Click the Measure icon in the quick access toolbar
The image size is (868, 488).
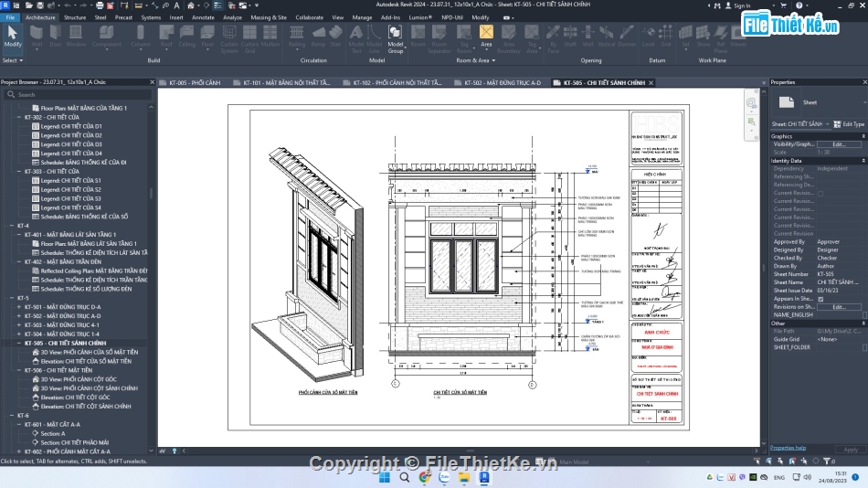[x=138, y=5]
